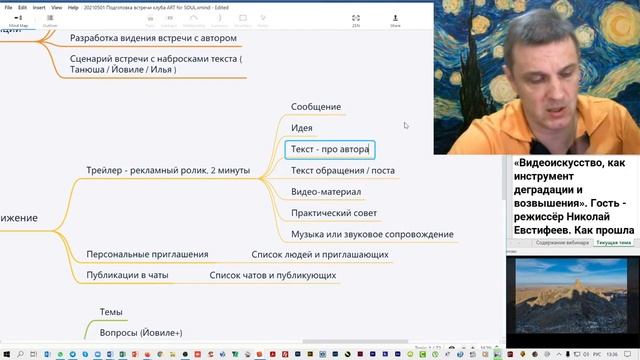
Task: Click the Subtopic toolbar icon
Action: coord(169,21)
